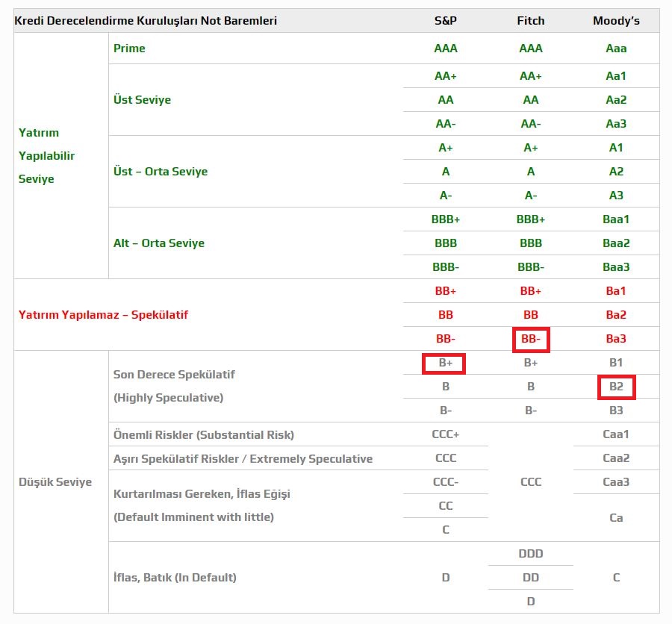This screenshot has height=624, width=672.
Task: Click "BBB-" in the S&P column
Action: click(x=445, y=267)
